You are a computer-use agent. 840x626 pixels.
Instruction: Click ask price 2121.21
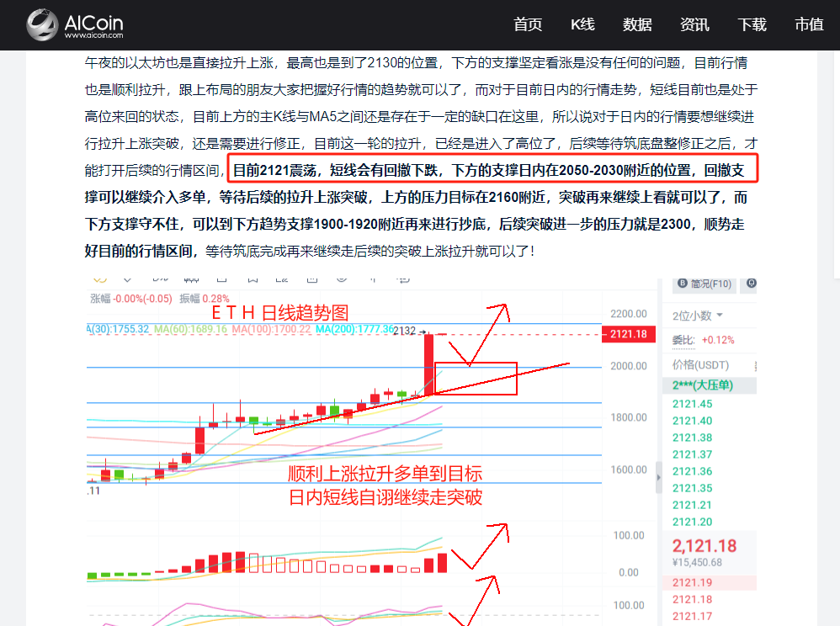(692, 505)
